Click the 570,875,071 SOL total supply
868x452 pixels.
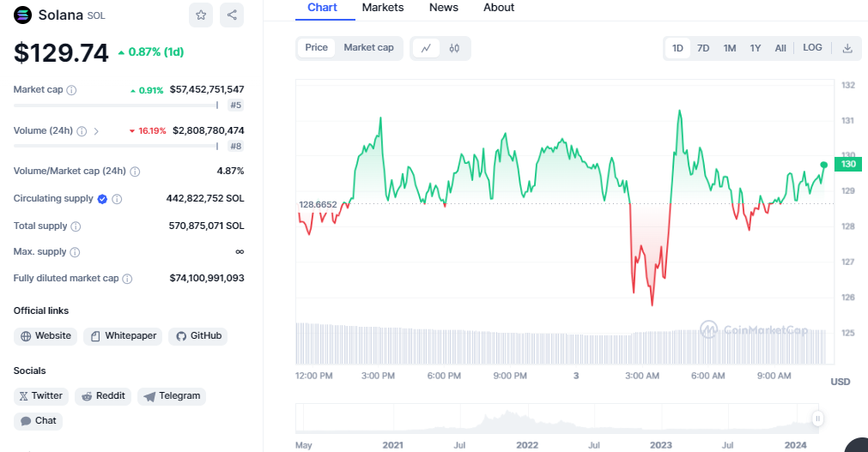[206, 226]
